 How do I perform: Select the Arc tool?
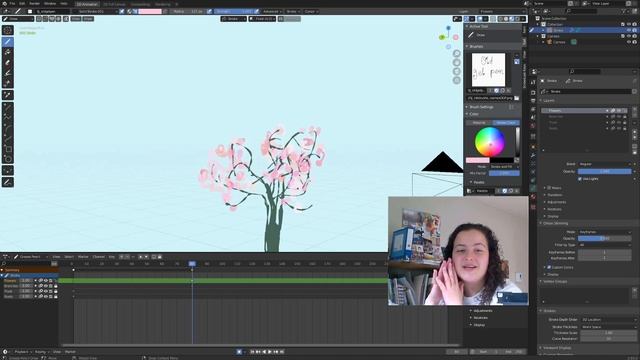[x=8, y=128]
